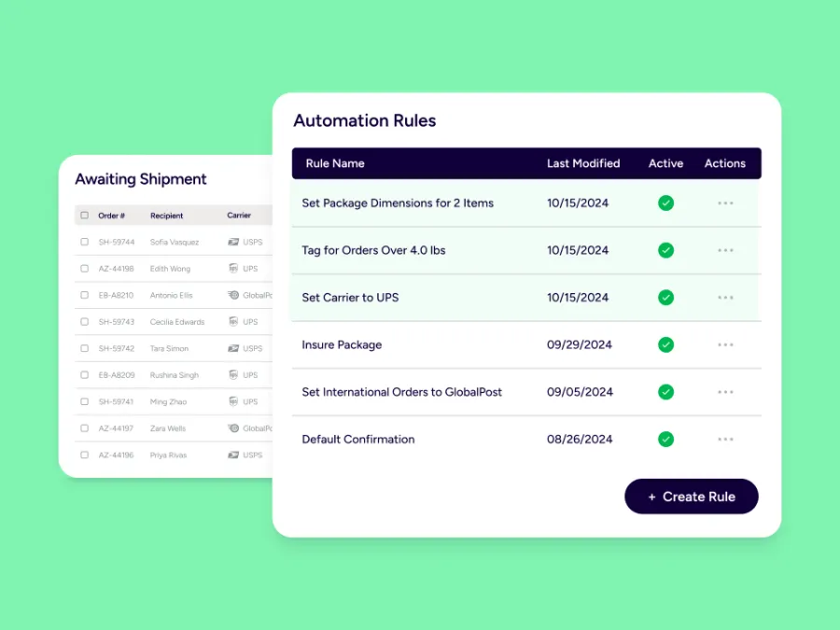Open actions for Tag for Orders Over 4.0 lbs
Image resolution: width=840 pixels, height=630 pixels.
[725, 250]
